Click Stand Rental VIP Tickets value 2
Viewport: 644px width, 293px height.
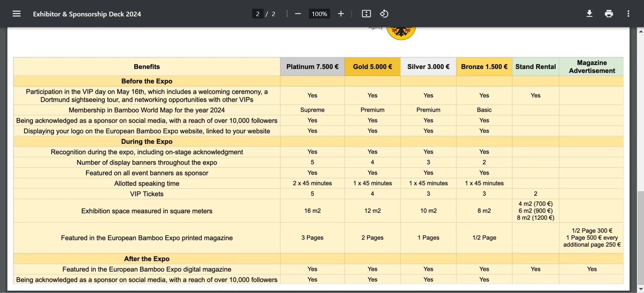click(x=536, y=194)
